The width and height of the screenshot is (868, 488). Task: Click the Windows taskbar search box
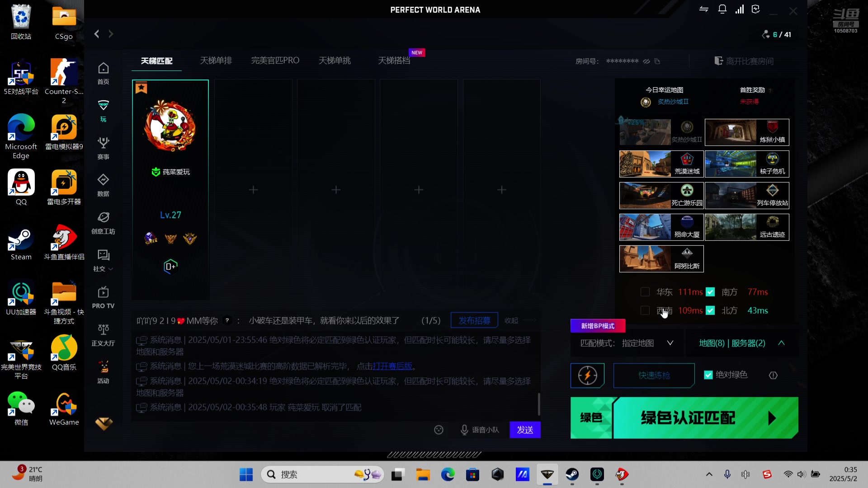tap(322, 474)
